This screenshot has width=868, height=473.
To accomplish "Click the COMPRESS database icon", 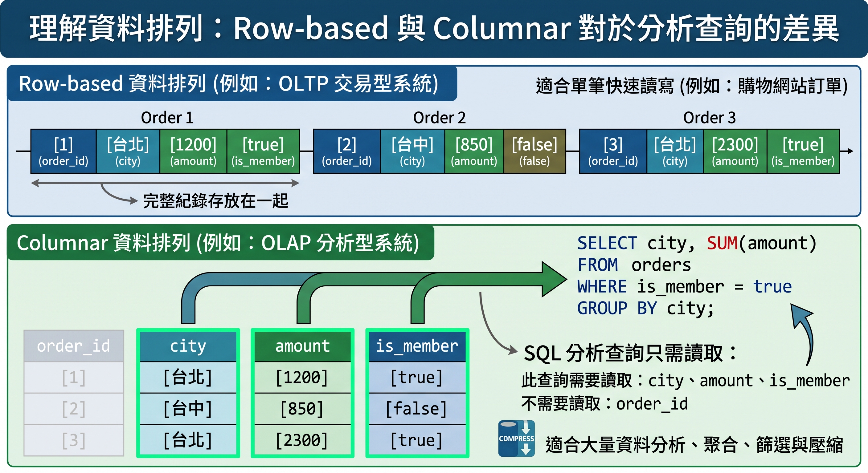I will click(x=516, y=438).
